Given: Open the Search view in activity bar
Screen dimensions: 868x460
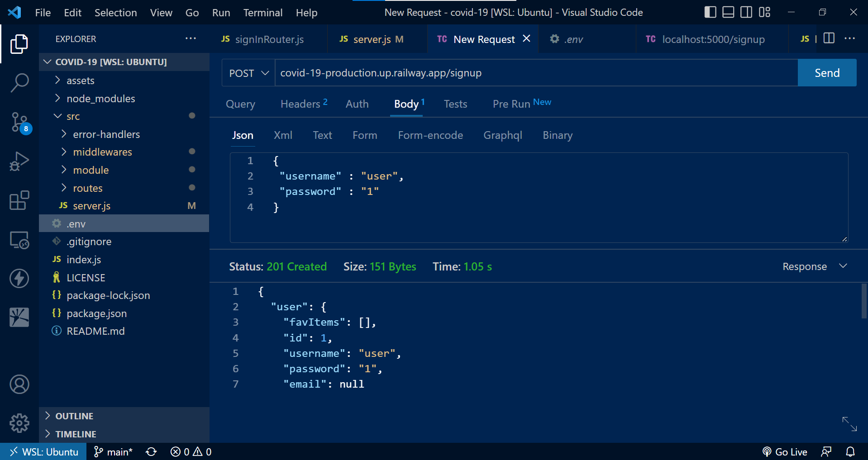Looking at the screenshot, I should click(x=19, y=83).
